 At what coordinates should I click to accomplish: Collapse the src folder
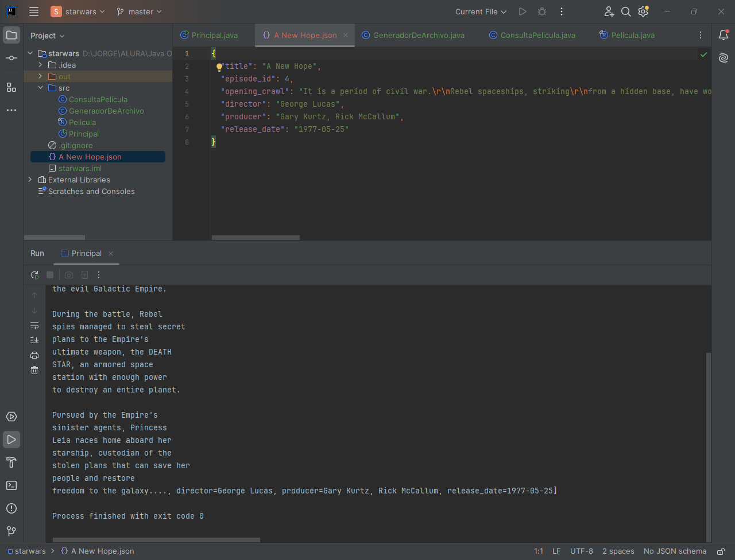[x=40, y=88]
